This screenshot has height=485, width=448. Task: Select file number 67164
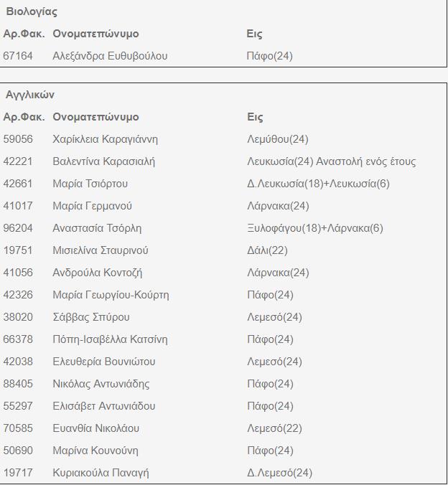tap(18, 56)
